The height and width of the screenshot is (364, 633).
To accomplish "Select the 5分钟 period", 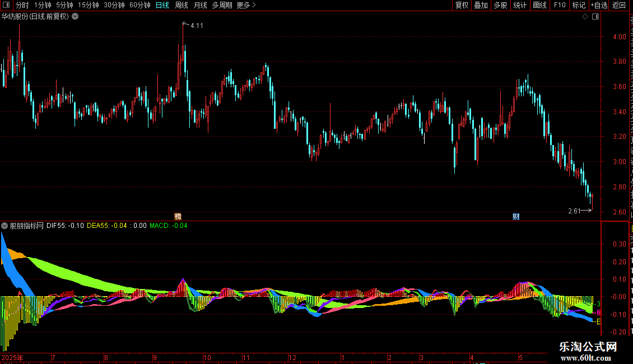I will pos(64,5).
